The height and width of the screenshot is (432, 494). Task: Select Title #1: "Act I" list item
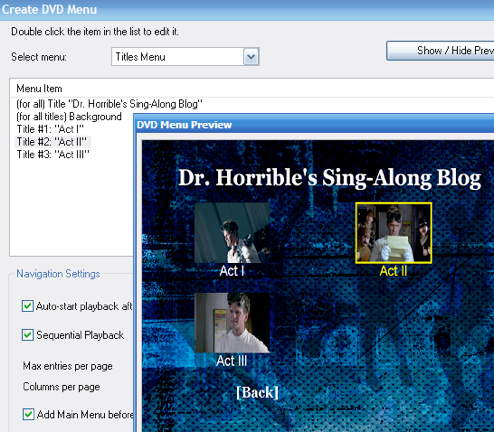[x=50, y=129]
